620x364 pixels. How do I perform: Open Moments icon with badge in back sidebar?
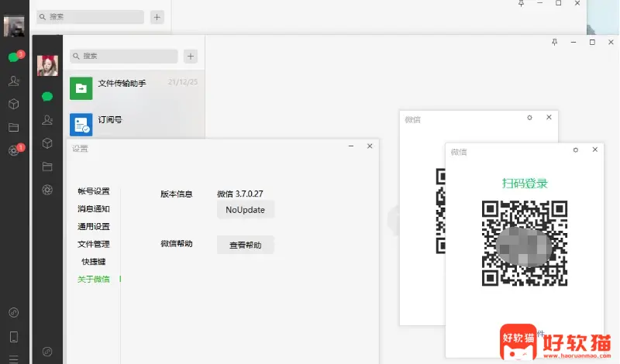[x=14, y=150]
